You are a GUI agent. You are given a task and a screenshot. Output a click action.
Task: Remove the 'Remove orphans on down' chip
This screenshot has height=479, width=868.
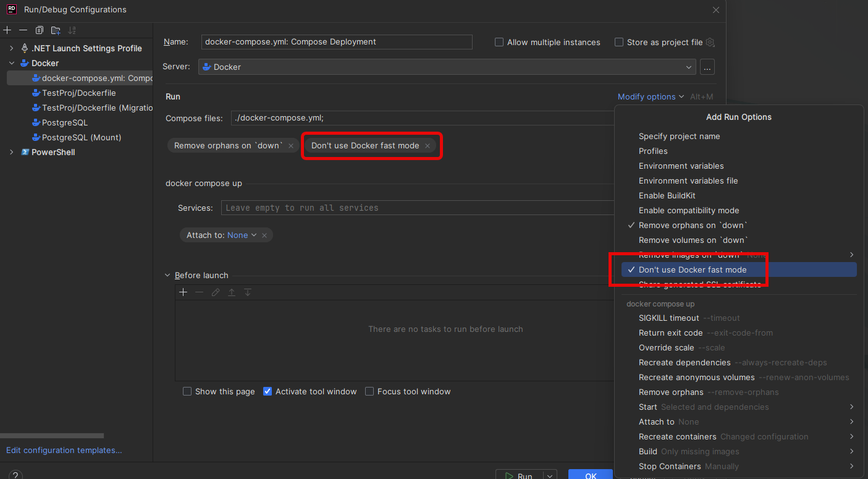(291, 146)
